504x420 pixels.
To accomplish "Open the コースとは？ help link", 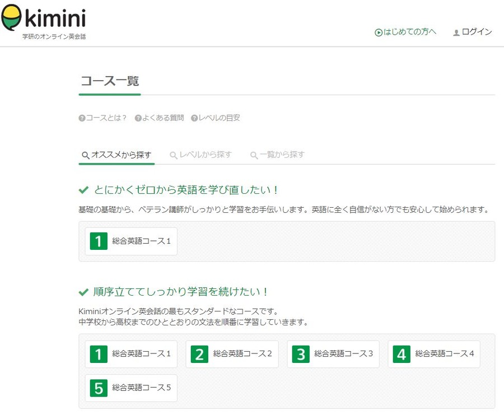I will (108, 118).
